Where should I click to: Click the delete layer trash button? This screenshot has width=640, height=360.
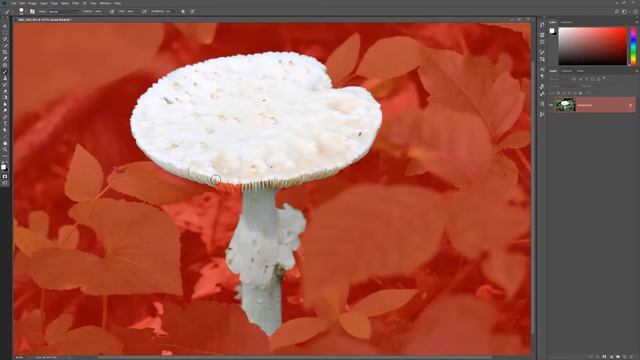[x=632, y=357]
